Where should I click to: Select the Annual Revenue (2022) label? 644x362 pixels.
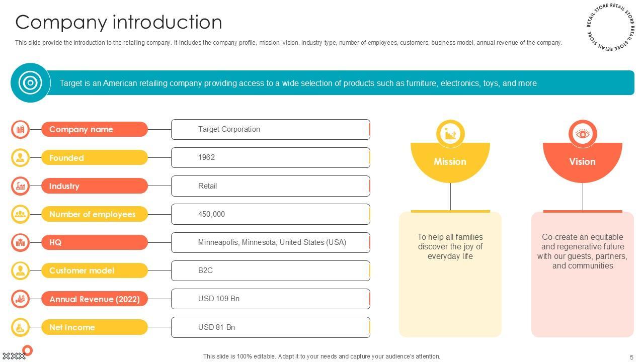(95, 299)
